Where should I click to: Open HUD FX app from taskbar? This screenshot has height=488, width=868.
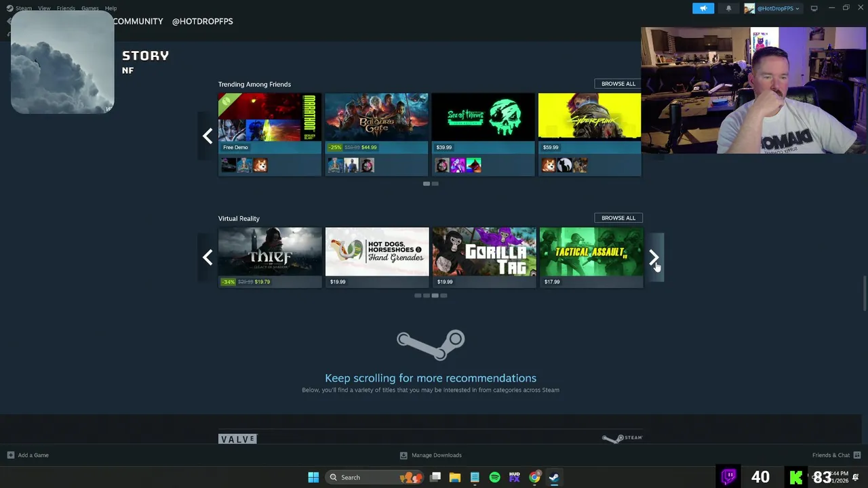(514, 477)
